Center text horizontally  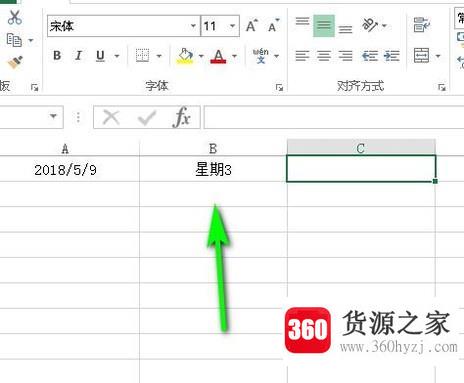tap(324, 56)
